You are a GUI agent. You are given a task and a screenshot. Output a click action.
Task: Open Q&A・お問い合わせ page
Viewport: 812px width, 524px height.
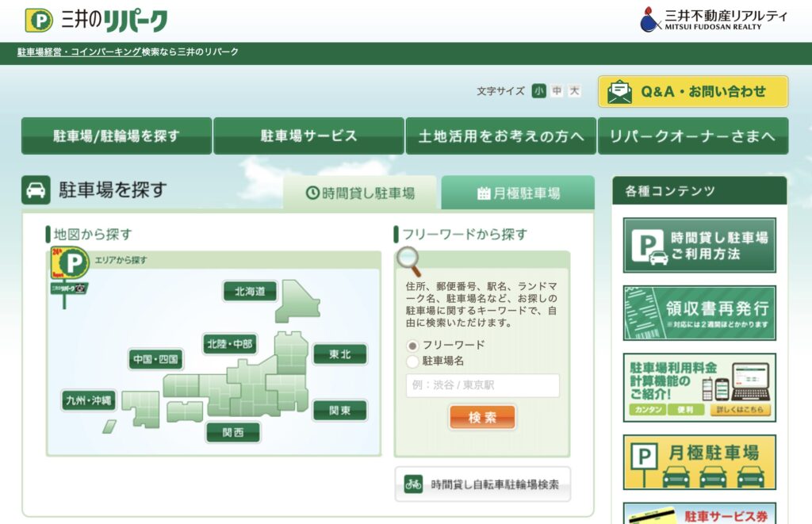(693, 92)
